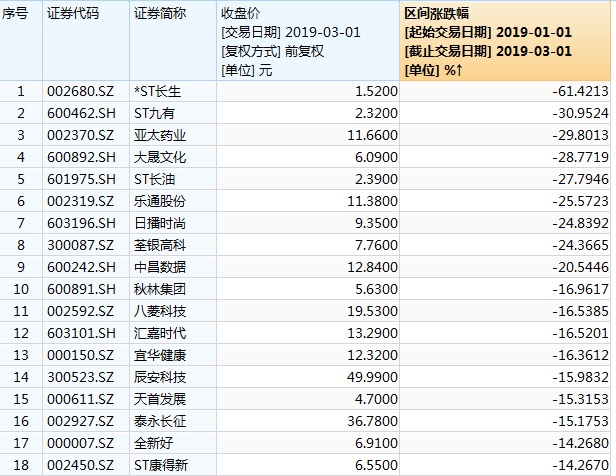Select the 大晟文化 name cell
Viewport: 616px width, 476px height.
coord(173,157)
